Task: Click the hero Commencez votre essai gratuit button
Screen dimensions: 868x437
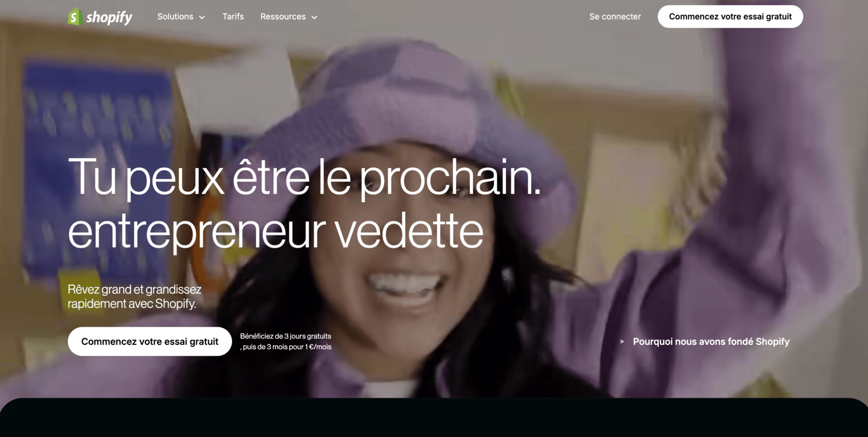Action: [150, 341]
